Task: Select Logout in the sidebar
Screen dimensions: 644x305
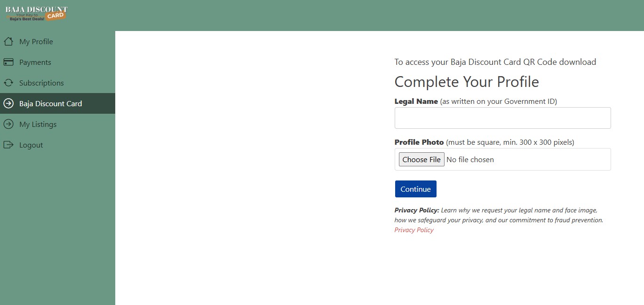Action: tap(57, 145)
